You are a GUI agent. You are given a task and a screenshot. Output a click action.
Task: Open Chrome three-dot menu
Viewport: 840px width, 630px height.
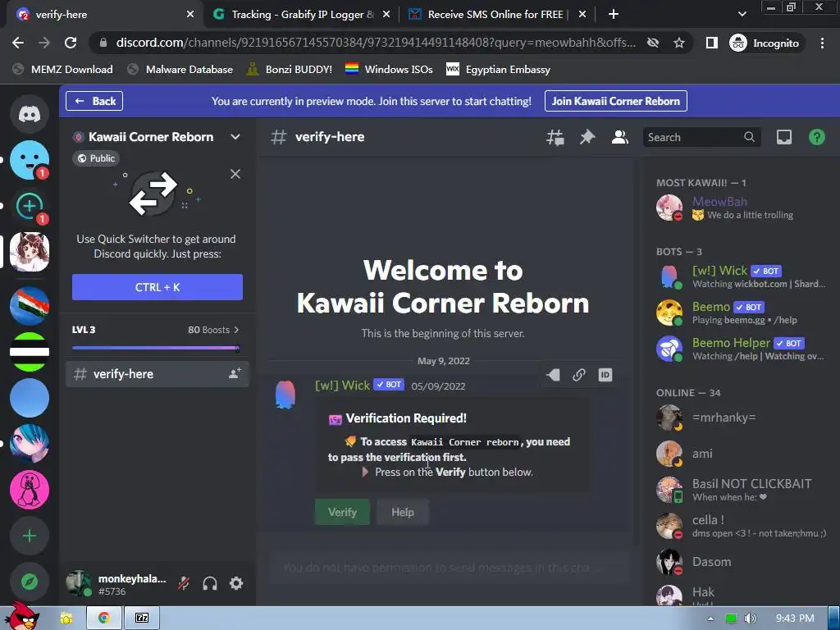[822, 43]
